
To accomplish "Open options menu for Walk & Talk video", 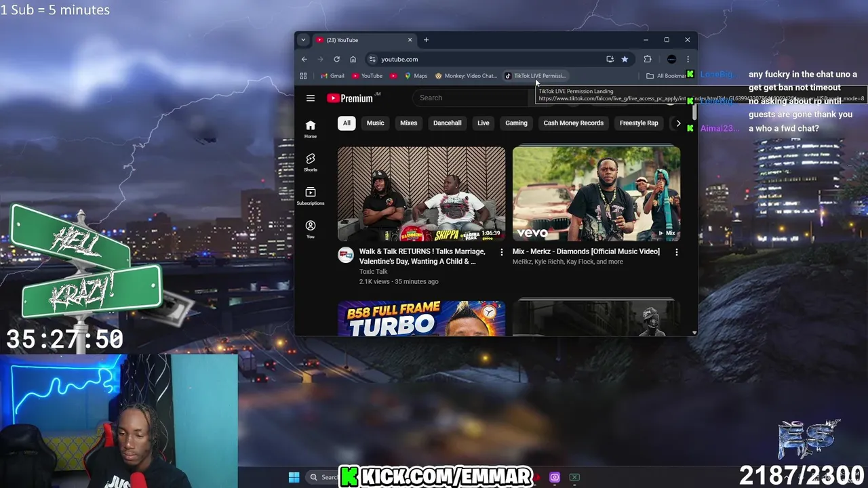I will pos(502,252).
